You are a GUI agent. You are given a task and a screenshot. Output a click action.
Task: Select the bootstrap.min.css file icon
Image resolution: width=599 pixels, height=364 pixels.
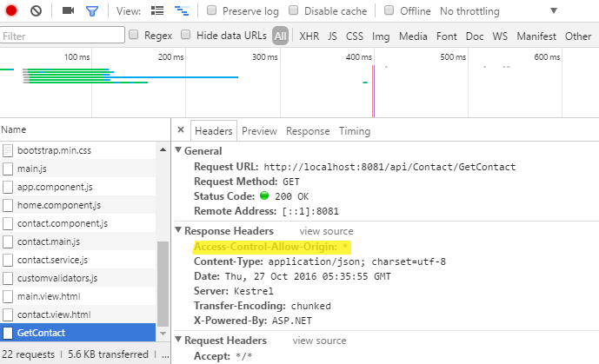[x=8, y=150]
